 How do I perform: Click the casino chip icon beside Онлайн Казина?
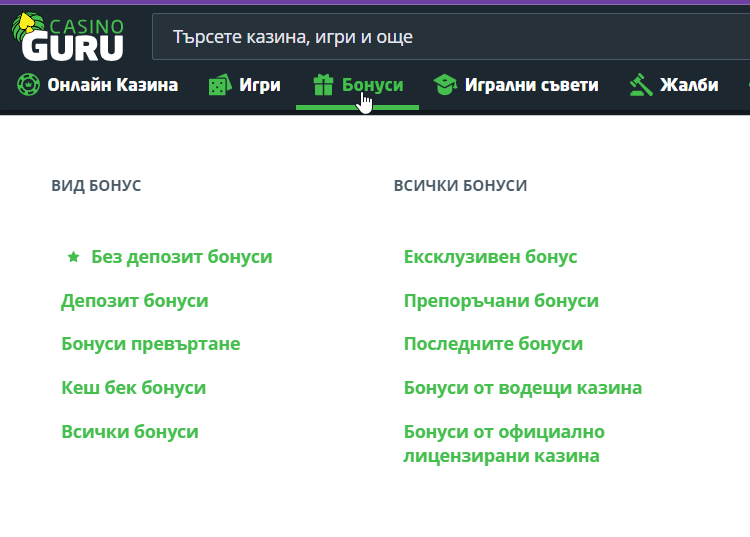click(28, 85)
